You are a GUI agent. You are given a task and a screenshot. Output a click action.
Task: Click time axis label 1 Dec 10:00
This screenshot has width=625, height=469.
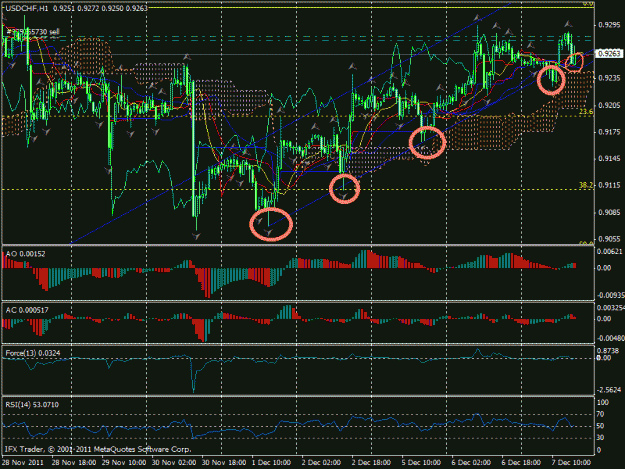(x=271, y=463)
